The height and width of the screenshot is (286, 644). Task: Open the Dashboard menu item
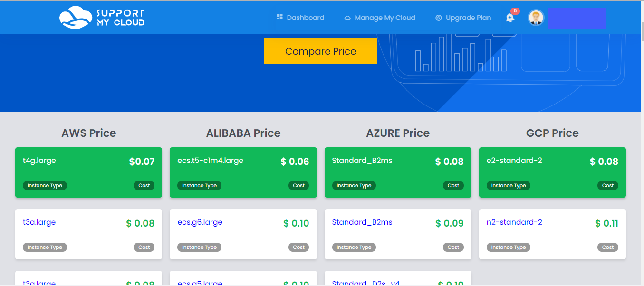coord(305,18)
